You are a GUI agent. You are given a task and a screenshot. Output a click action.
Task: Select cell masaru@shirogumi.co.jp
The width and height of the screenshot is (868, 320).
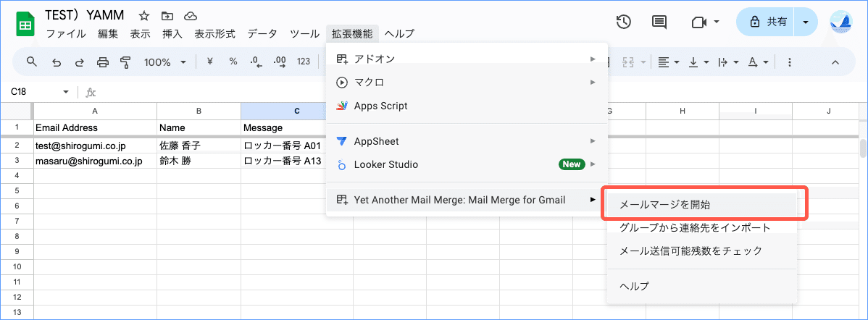click(95, 161)
